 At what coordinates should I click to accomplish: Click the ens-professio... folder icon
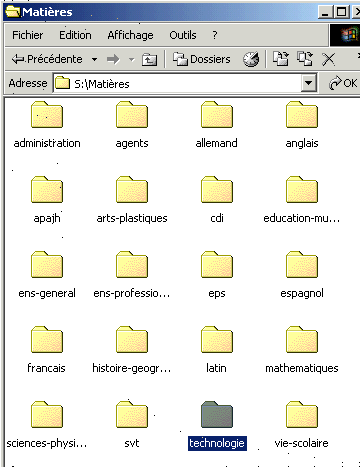132,265
